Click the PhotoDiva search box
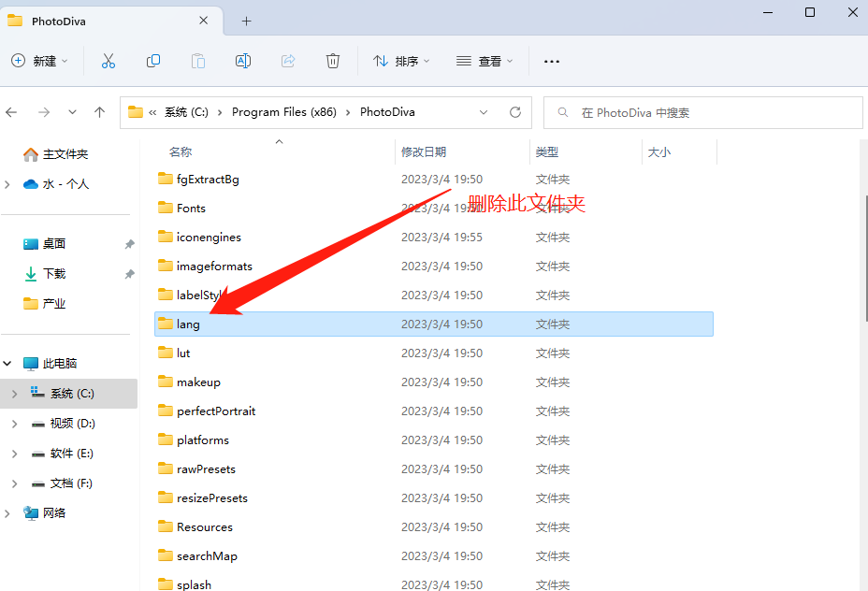 coord(703,113)
